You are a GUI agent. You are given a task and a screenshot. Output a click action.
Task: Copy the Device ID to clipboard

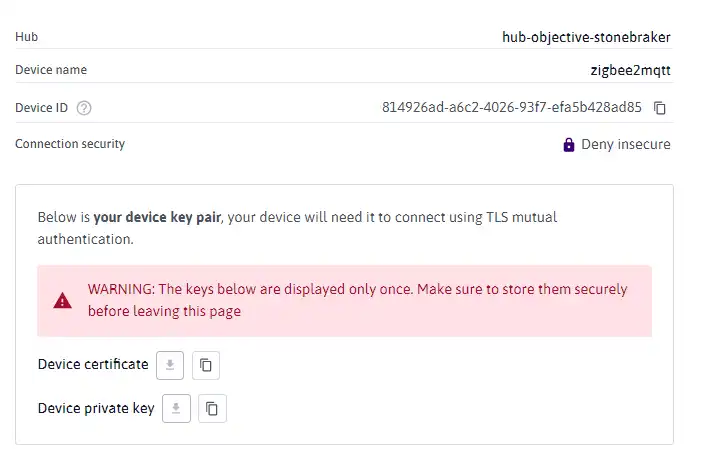pyautogui.click(x=660, y=108)
